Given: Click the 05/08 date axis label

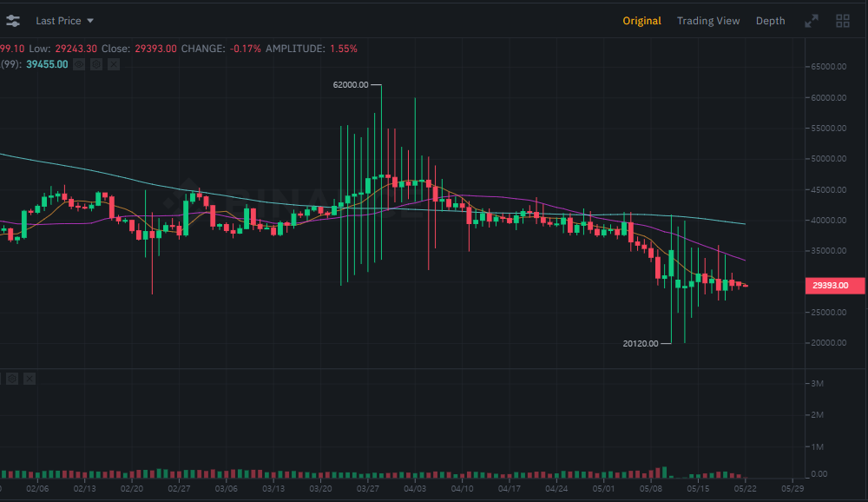Looking at the screenshot, I should point(650,489).
